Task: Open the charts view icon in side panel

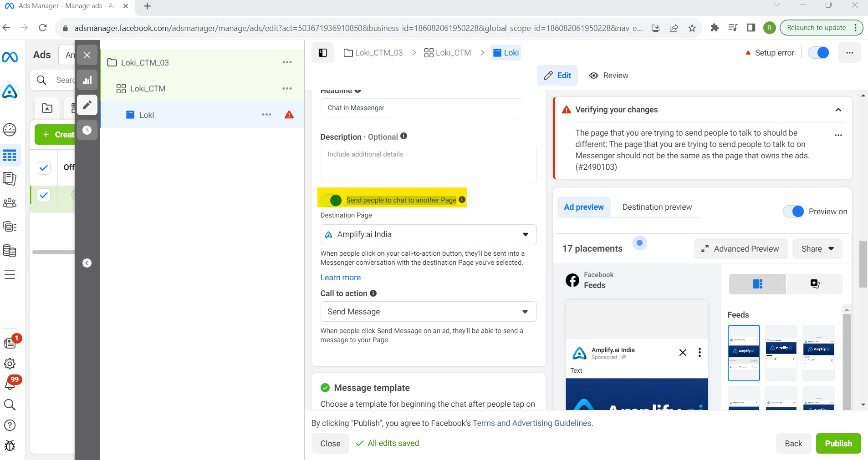Action: pos(87,81)
